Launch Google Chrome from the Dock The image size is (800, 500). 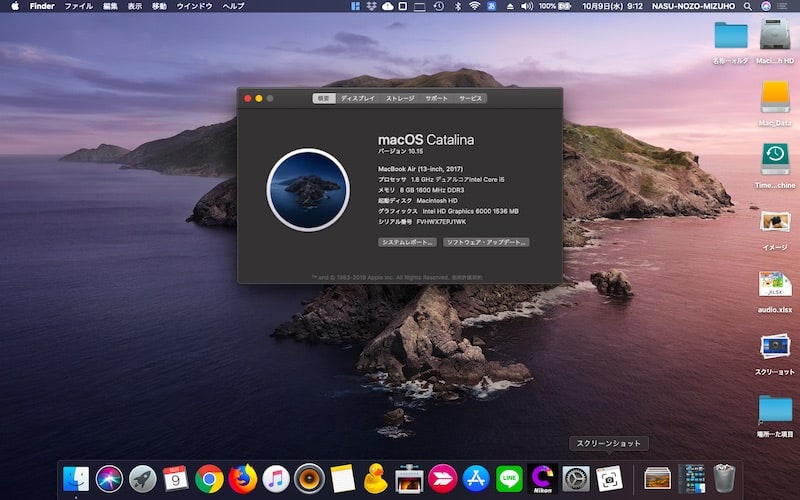pyautogui.click(x=209, y=479)
